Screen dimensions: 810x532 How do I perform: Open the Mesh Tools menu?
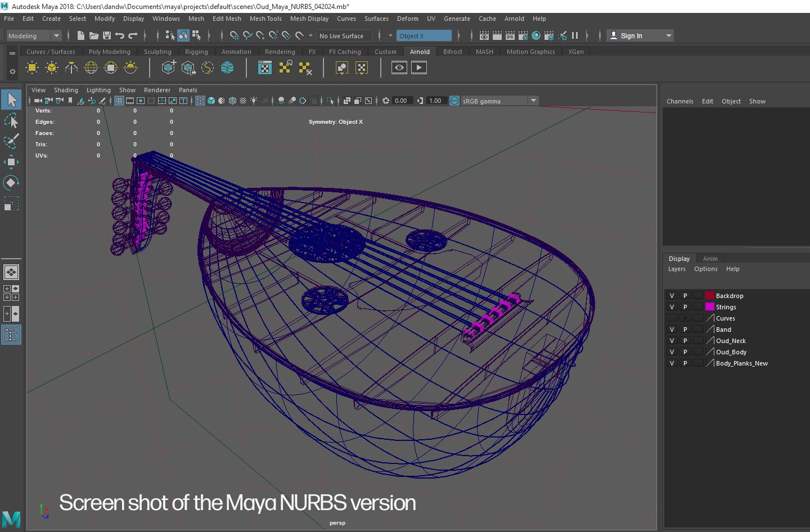[265, 19]
